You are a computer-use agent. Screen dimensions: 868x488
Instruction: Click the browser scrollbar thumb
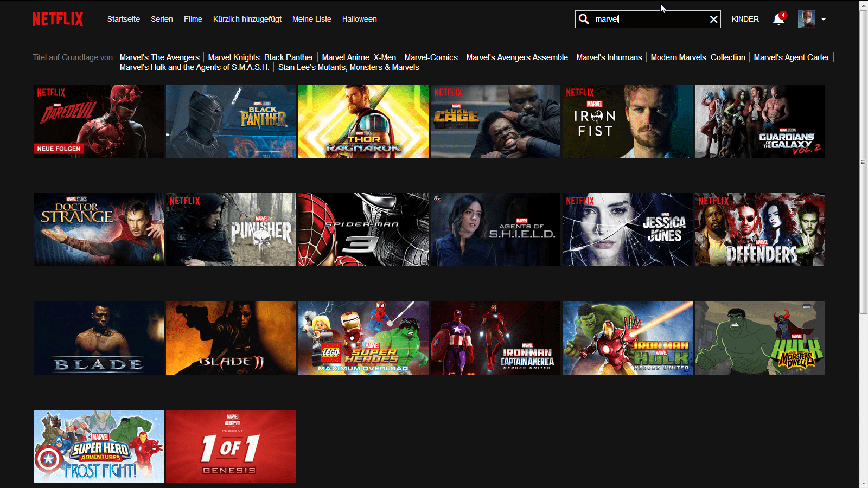tap(863, 162)
